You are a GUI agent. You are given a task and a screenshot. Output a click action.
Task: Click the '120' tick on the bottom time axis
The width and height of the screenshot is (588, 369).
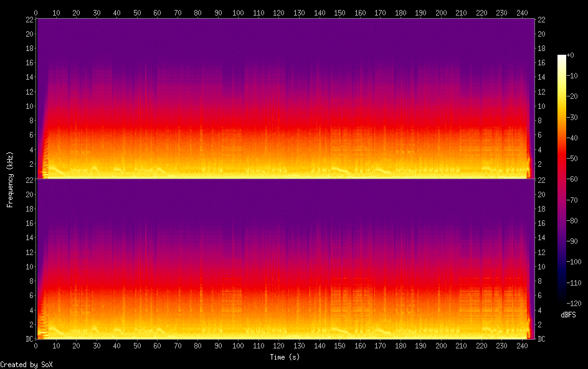click(x=278, y=346)
